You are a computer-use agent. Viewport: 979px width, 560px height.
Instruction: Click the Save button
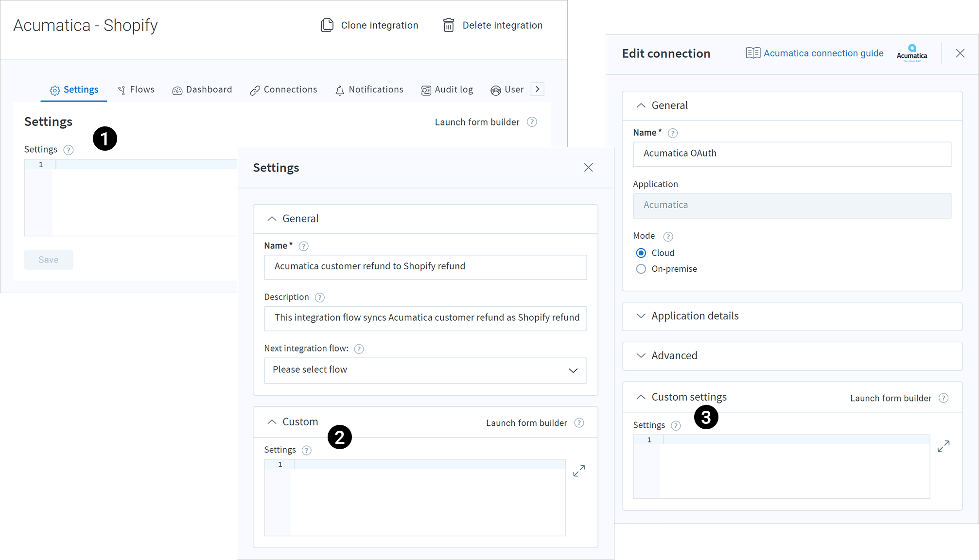(49, 260)
